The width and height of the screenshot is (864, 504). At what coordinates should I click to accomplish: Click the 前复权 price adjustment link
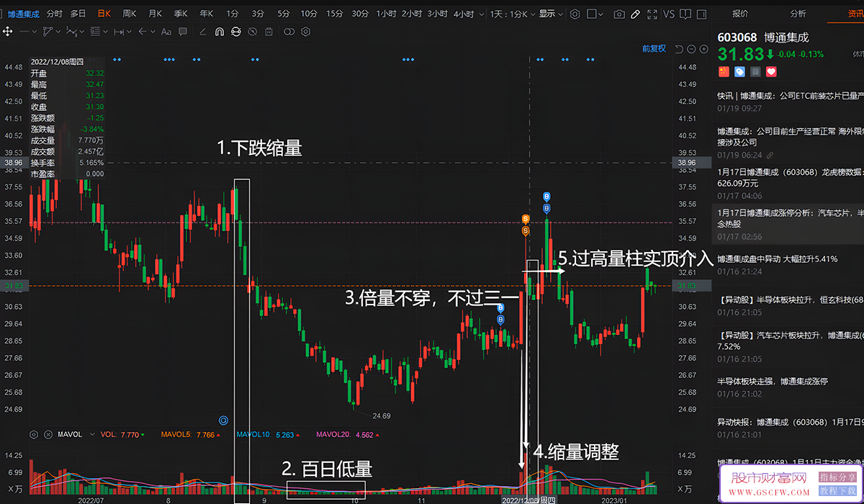pos(654,49)
